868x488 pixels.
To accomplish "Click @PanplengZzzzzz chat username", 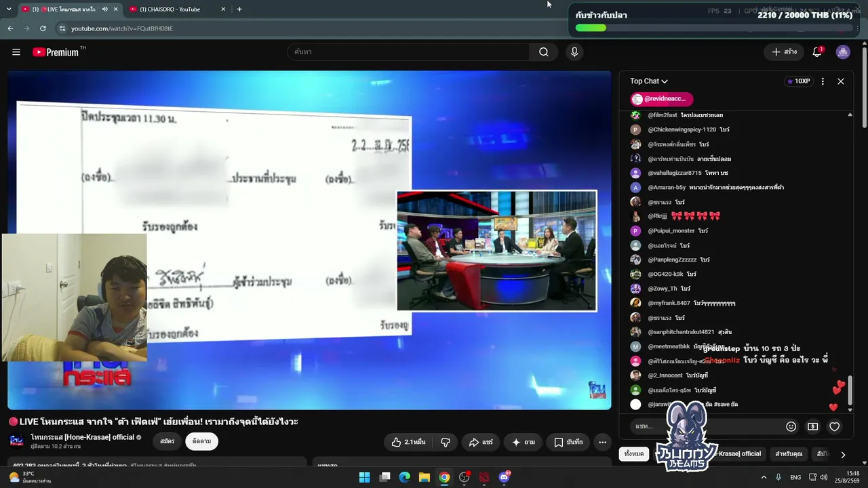I will tap(672, 260).
